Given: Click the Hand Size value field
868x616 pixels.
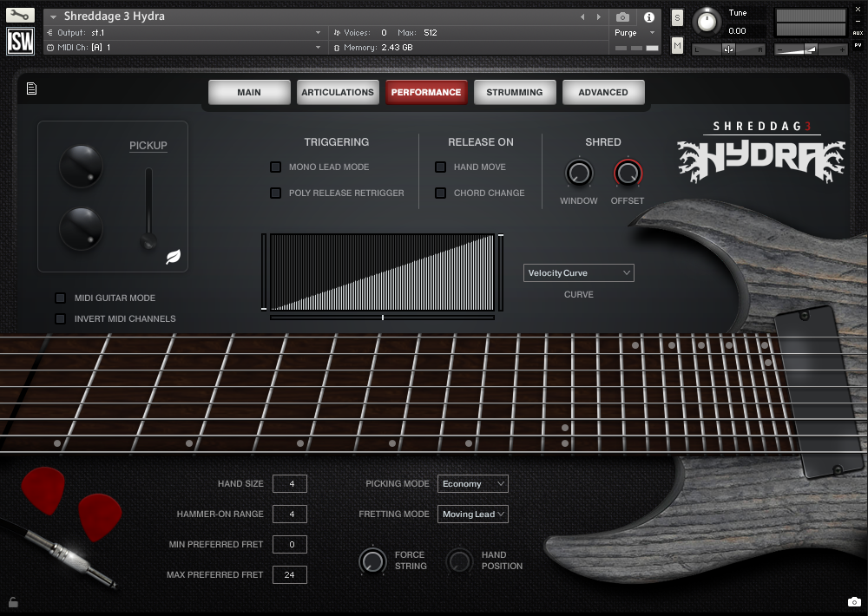Looking at the screenshot, I should (289, 483).
